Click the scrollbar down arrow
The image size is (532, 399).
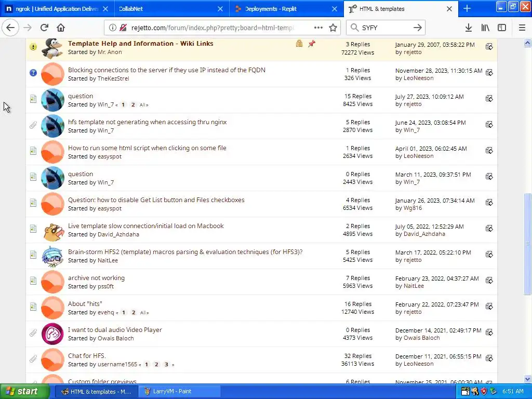(527, 379)
